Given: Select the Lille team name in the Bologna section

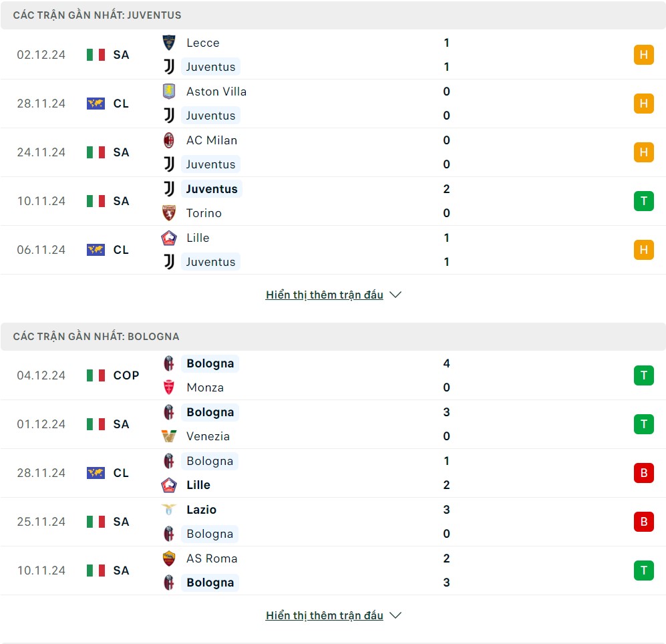Looking at the screenshot, I should tap(198, 485).
